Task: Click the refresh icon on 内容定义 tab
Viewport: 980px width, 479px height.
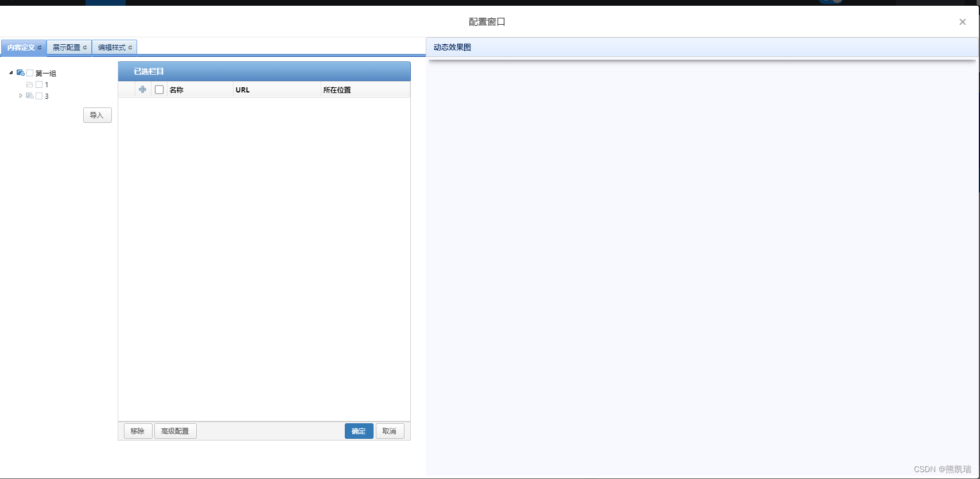Action: pos(40,48)
